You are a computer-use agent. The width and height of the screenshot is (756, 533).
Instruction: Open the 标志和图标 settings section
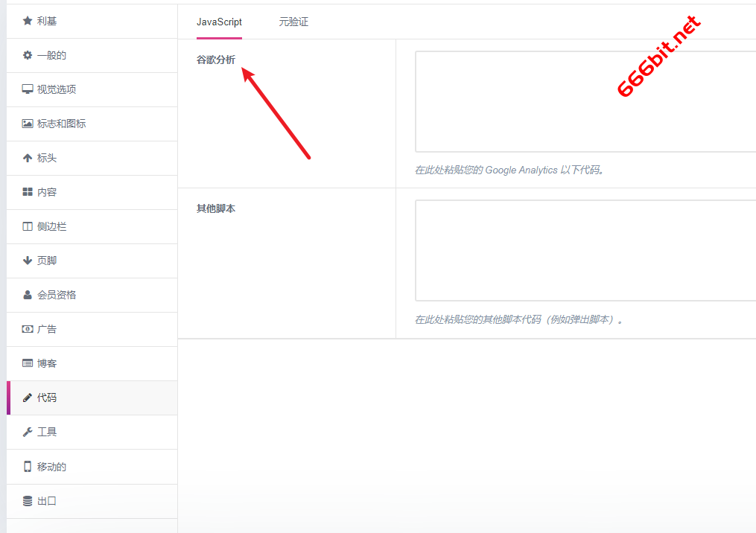[92, 124]
